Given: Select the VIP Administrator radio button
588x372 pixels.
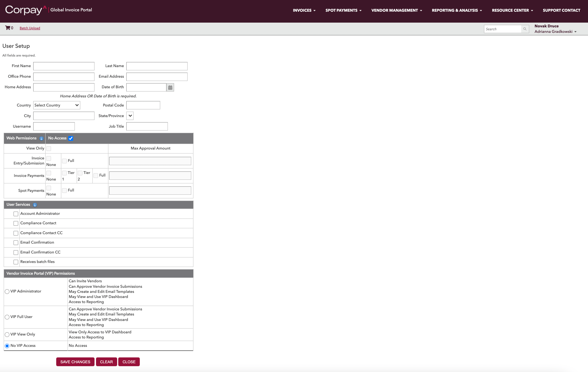Looking at the screenshot, I should point(7,292).
